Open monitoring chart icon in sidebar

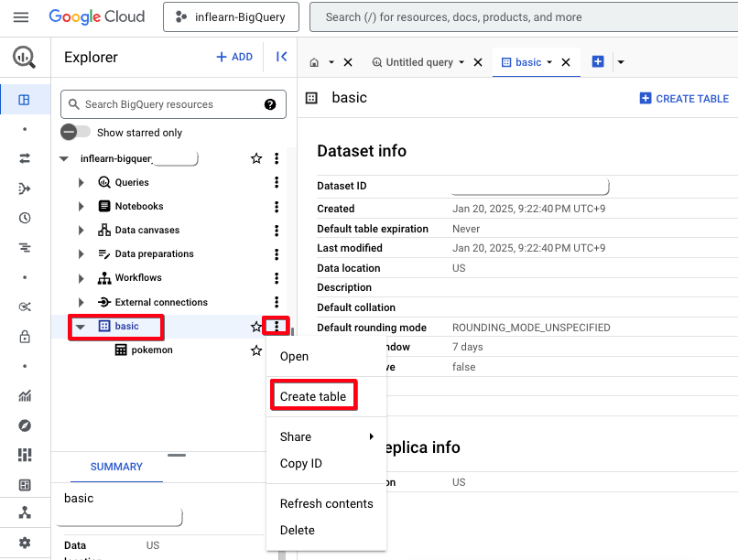point(25,396)
